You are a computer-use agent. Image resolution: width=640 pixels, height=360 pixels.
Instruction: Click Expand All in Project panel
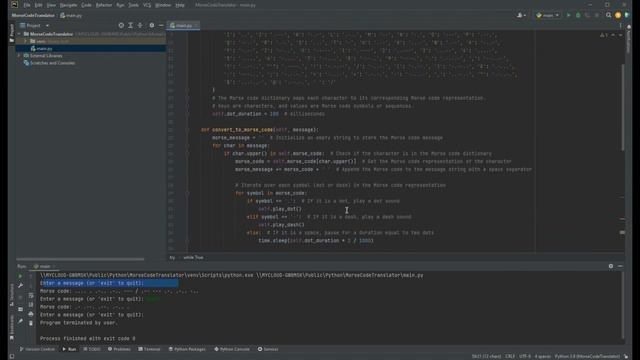(131, 25)
